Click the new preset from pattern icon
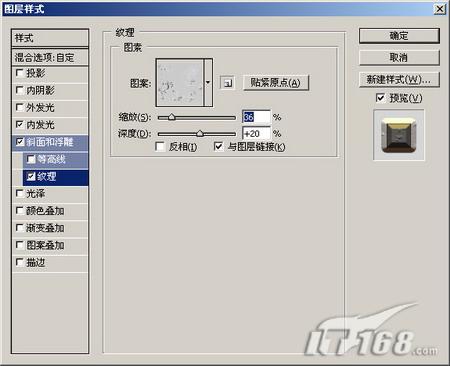The height and width of the screenshot is (366, 450). pos(228,82)
